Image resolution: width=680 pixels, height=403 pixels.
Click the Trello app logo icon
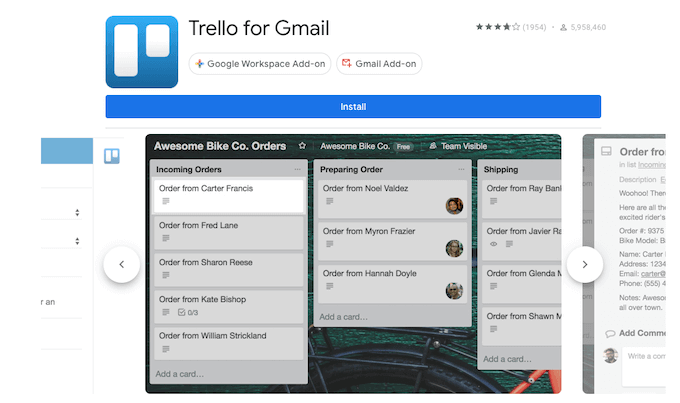(x=142, y=52)
